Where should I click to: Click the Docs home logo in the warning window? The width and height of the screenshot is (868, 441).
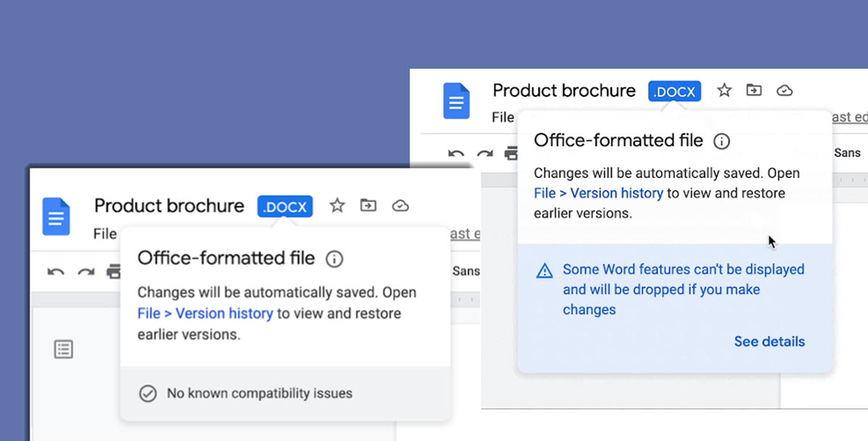456,101
